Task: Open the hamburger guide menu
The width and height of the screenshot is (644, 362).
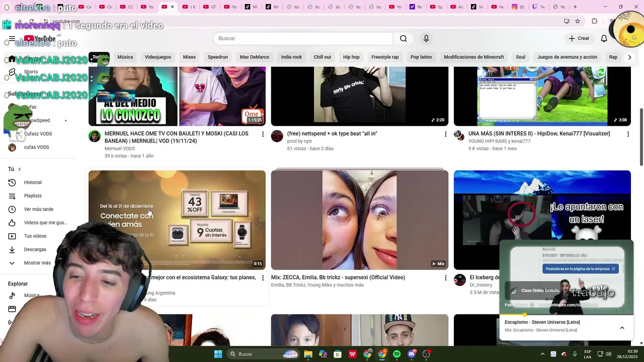Action: pos(12,39)
